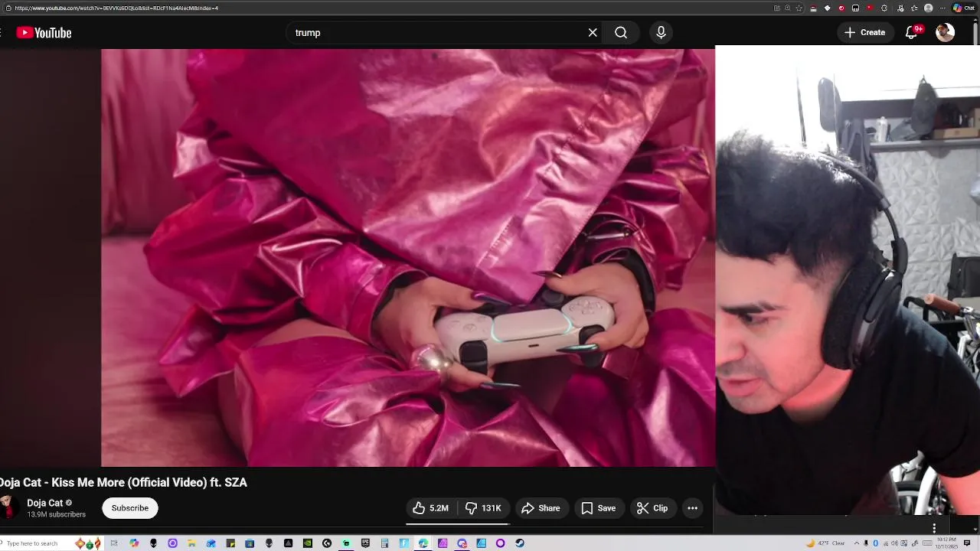Switch to Microsoft Edge on taskbar

click(423, 543)
